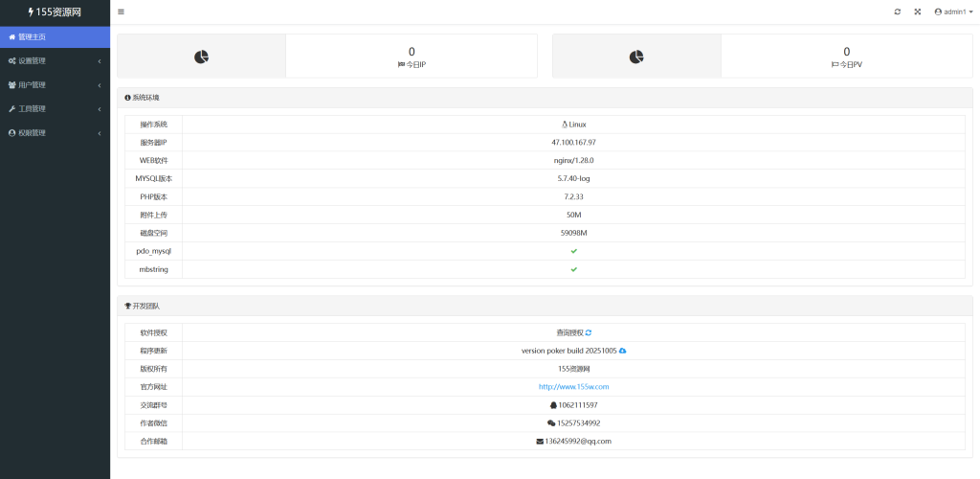
Task: Click the 155资源网 logo in the sidebar header
Action: pyautogui.click(x=55, y=11)
